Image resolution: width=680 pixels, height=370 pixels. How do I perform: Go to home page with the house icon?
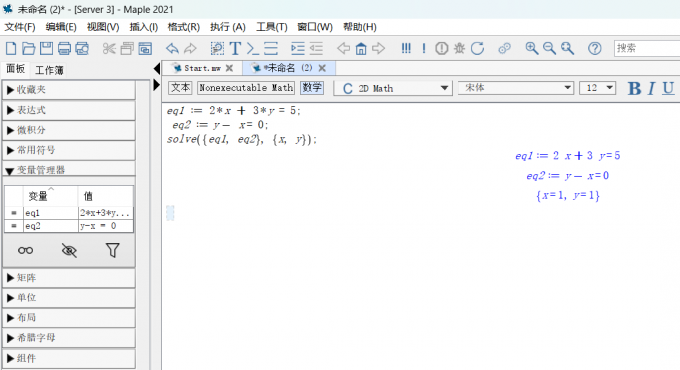coord(361,48)
